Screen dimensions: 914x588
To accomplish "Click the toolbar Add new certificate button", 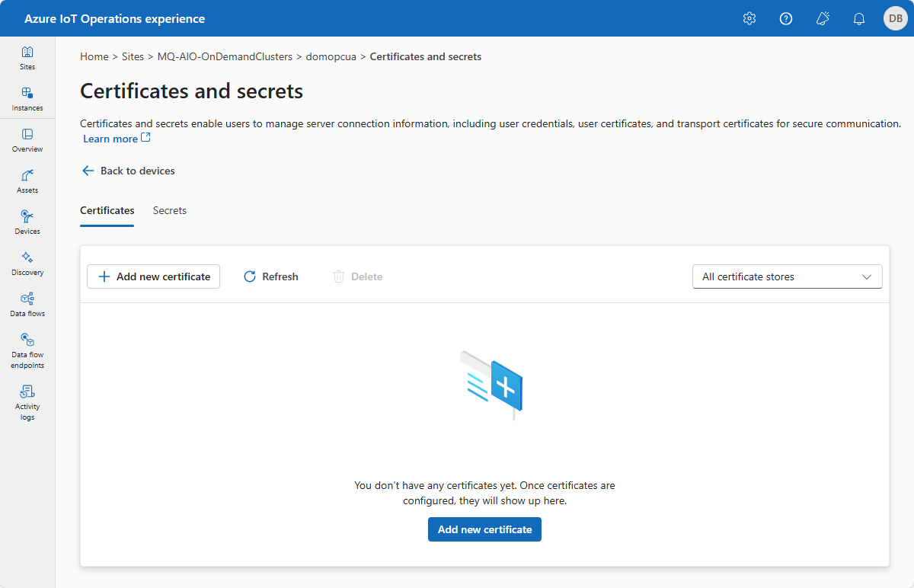I will point(154,276).
